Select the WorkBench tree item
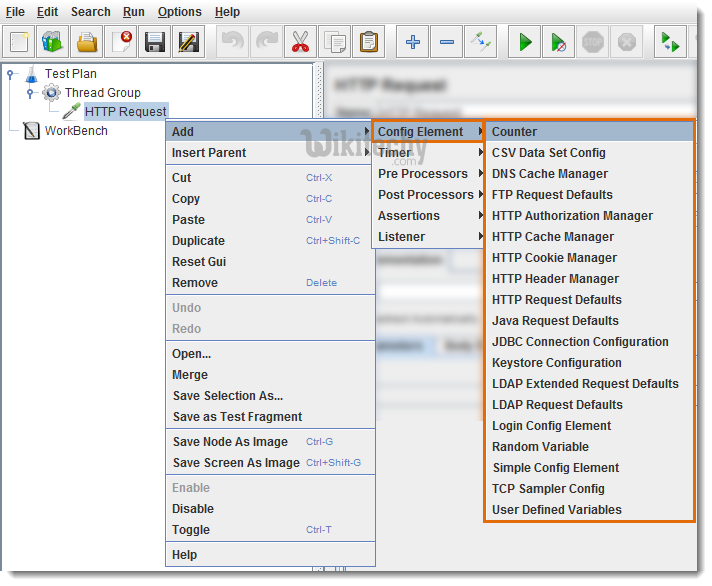The height and width of the screenshot is (586, 712). (76, 131)
